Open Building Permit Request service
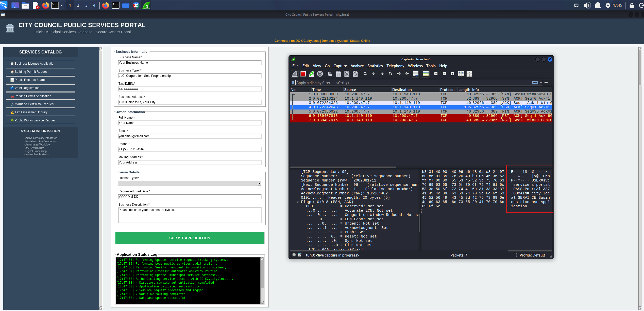Viewport: 644px width, 311px height. (x=40, y=72)
